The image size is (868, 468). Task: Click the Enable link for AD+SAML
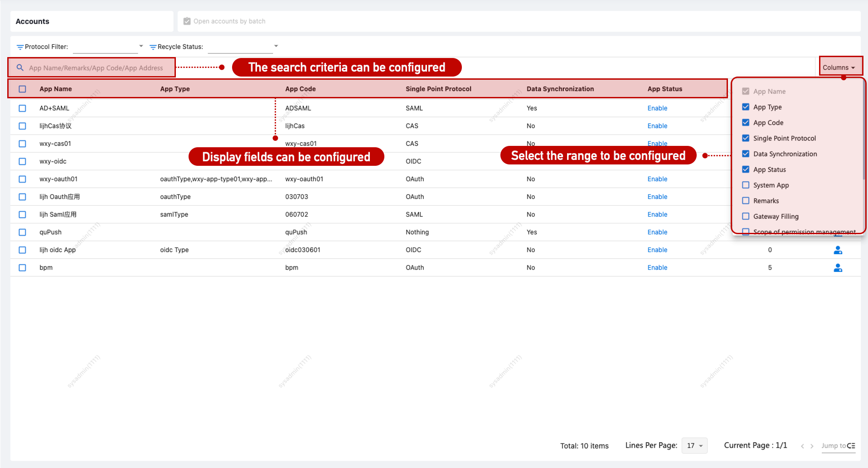pyautogui.click(x=657, y=108)
